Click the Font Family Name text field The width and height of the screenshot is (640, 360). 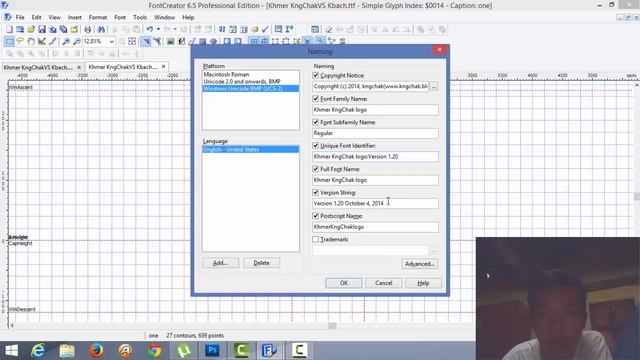(376, 110)
